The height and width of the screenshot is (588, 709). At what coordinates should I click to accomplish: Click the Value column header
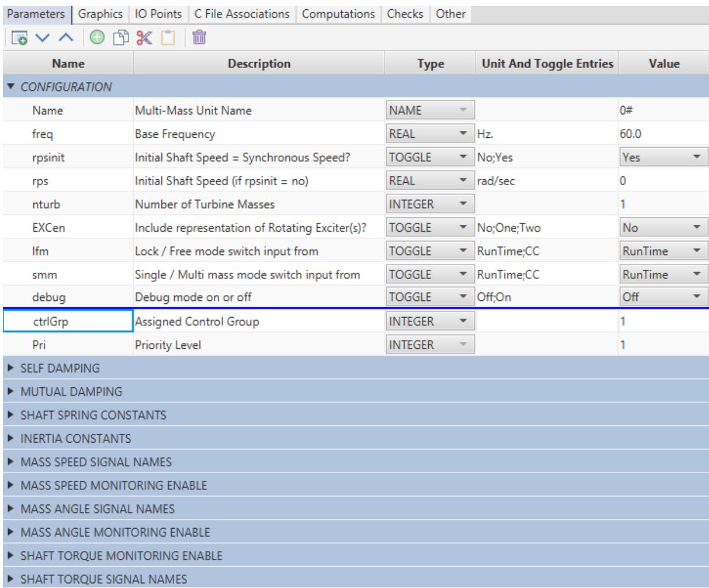pos(664,64)
